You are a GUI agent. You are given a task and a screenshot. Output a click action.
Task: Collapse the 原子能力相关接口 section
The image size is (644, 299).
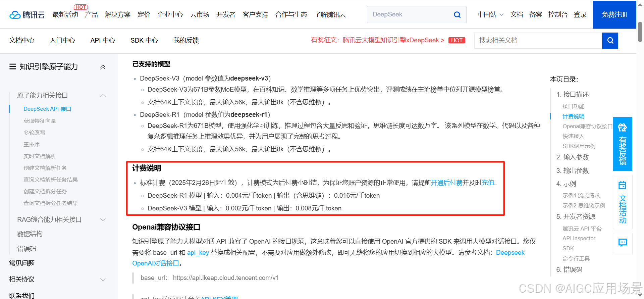click(x=103, y=96)
